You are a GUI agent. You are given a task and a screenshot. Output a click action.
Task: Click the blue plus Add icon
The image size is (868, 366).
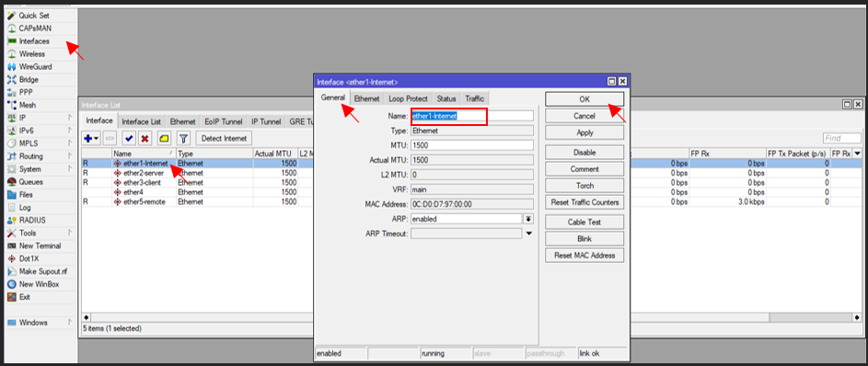[x=91, y=138]
